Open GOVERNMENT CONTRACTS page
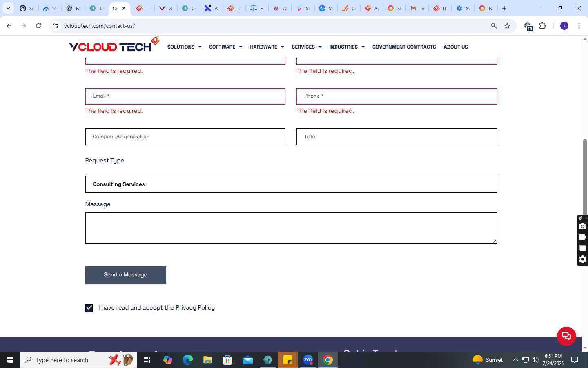 click(x=404, y=47)
